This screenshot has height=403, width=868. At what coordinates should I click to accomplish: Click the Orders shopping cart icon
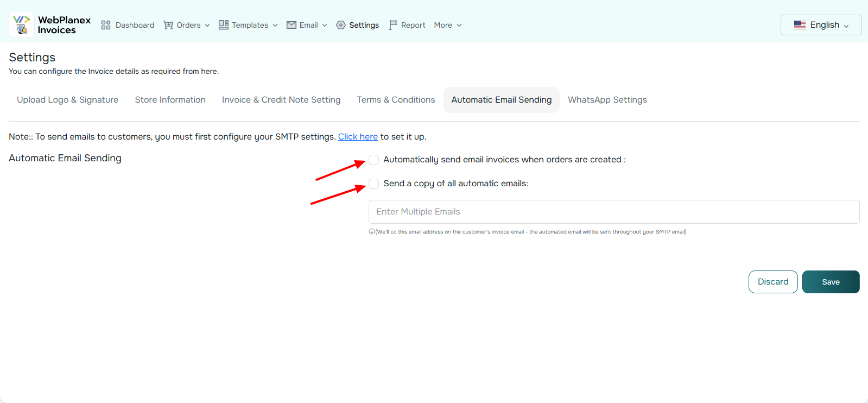point(168,25)
